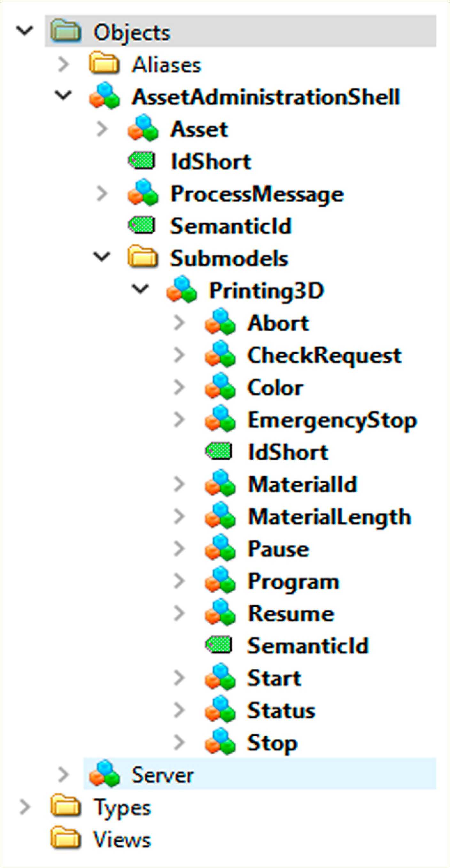Screen dimensions: 450x868
Task: Select the Start node
Action: [274, 677]
